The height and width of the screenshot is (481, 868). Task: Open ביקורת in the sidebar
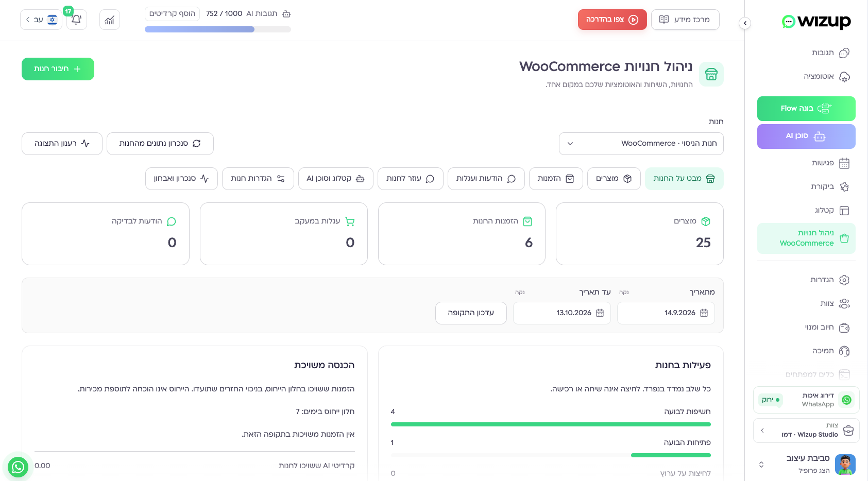point(806,187)
